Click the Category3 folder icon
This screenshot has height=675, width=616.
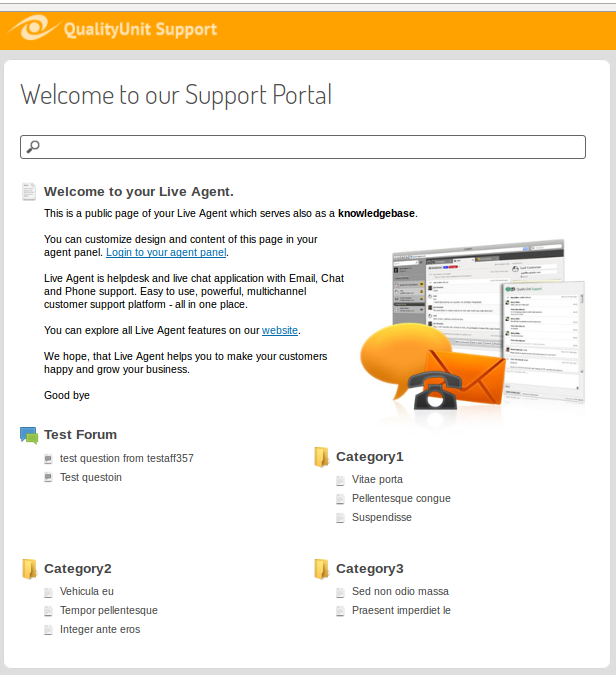321,569
